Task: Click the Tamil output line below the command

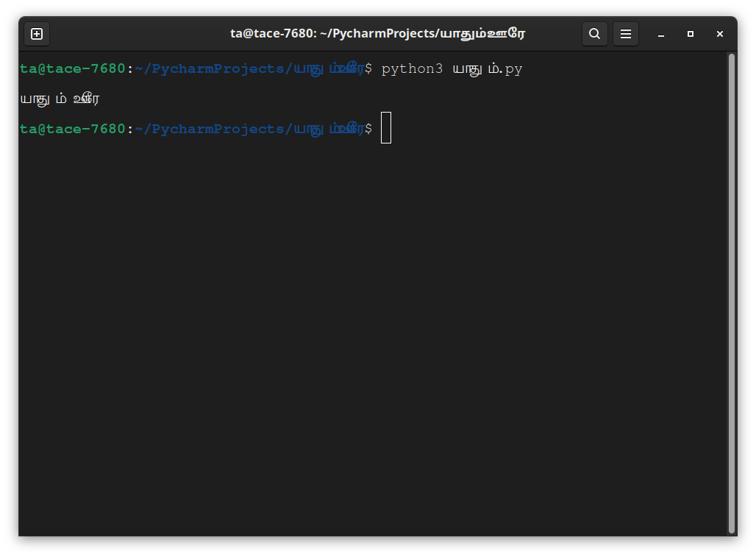Action: tap(60, 99)
